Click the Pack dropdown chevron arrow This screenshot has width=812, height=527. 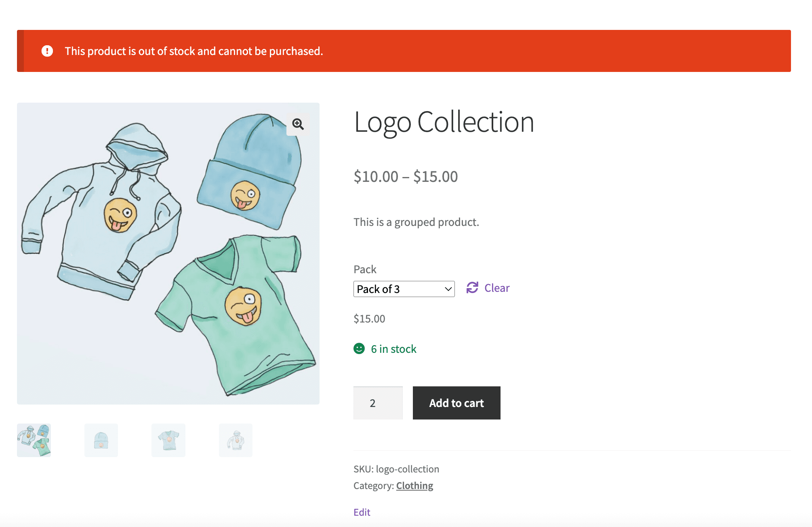click(448, 289)
